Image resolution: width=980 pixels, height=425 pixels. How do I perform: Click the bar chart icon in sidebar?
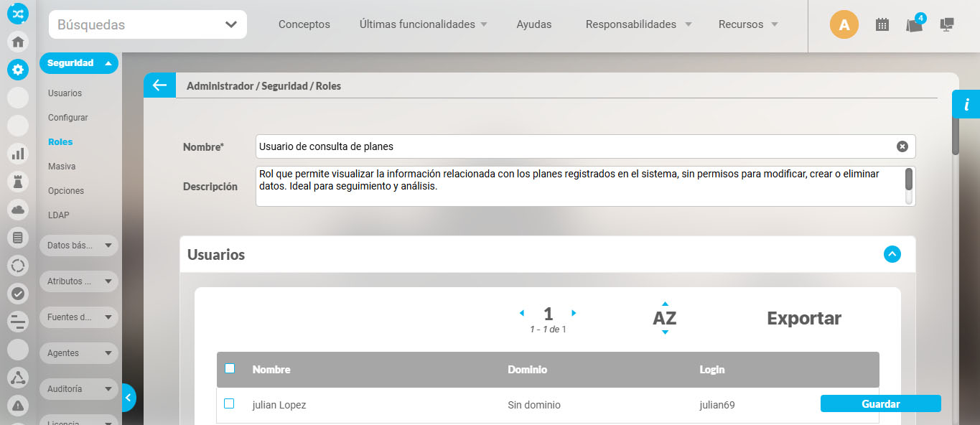click(18, 153)
